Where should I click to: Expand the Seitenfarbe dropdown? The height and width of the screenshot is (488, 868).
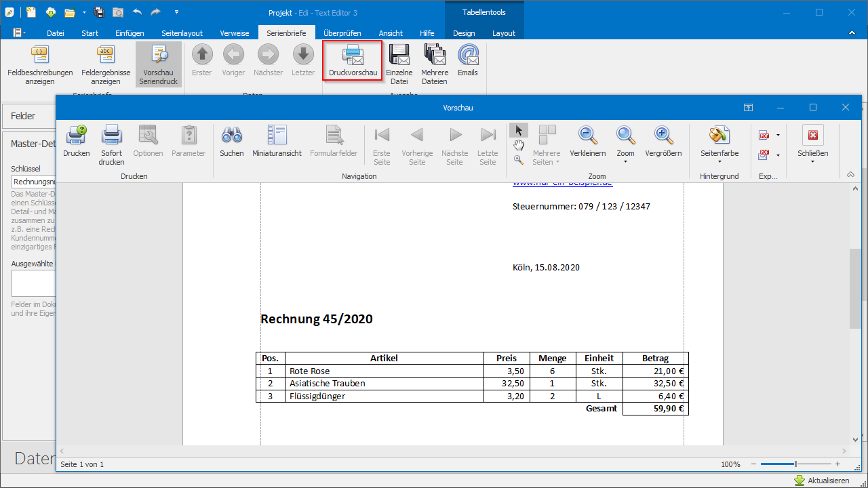(x=719, y=161)
